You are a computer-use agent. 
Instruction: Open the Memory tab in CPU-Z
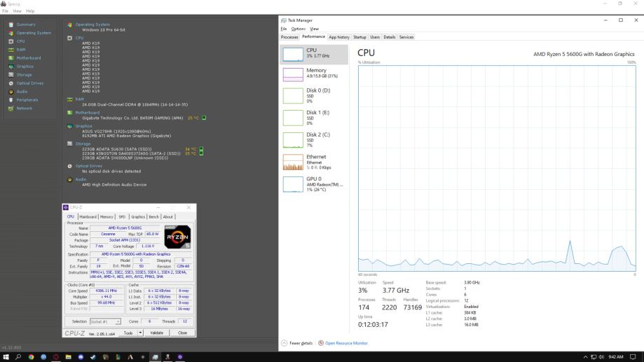pos(107,216)
